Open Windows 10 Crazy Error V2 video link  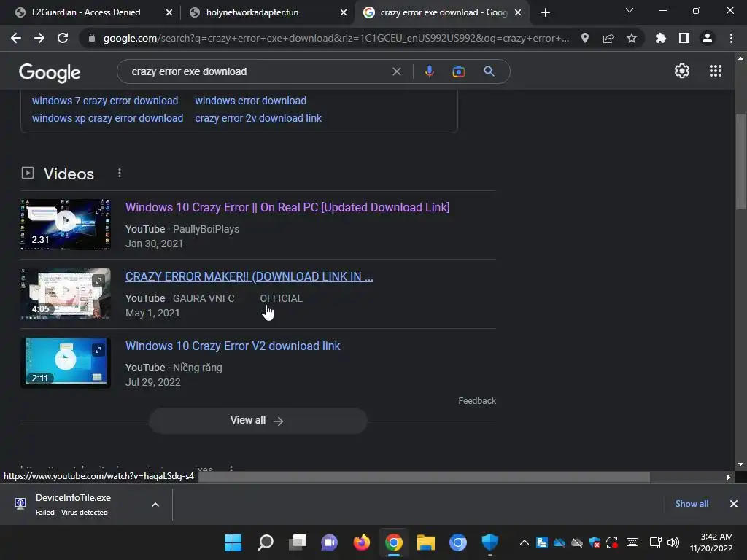pos(233,346)
